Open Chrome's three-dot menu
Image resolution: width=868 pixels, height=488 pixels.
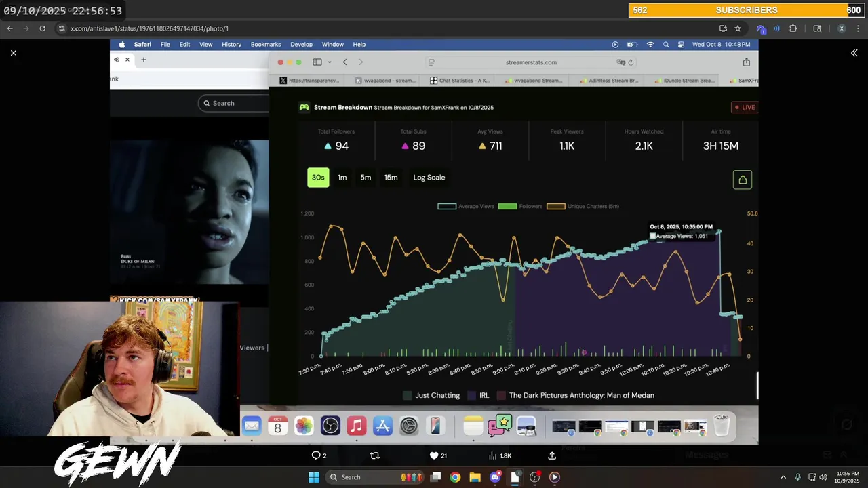click(x=859, y=28)
